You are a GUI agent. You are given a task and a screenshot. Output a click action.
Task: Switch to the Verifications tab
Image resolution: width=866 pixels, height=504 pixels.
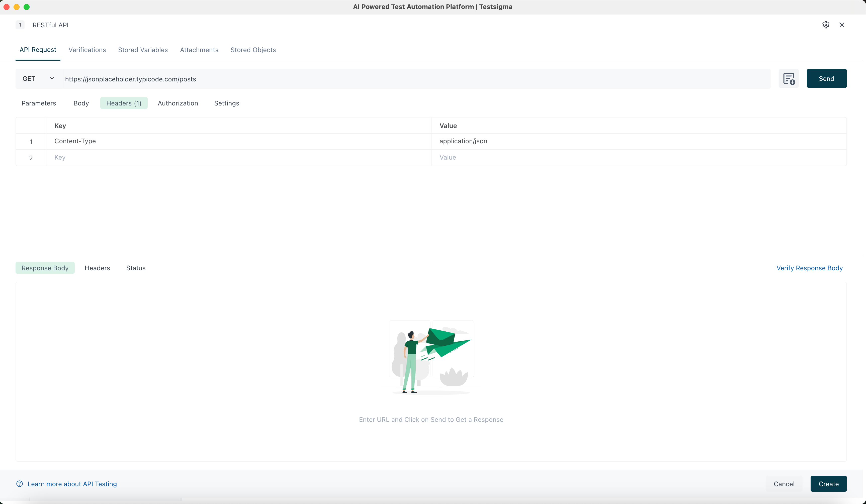[x=87, y=50]
